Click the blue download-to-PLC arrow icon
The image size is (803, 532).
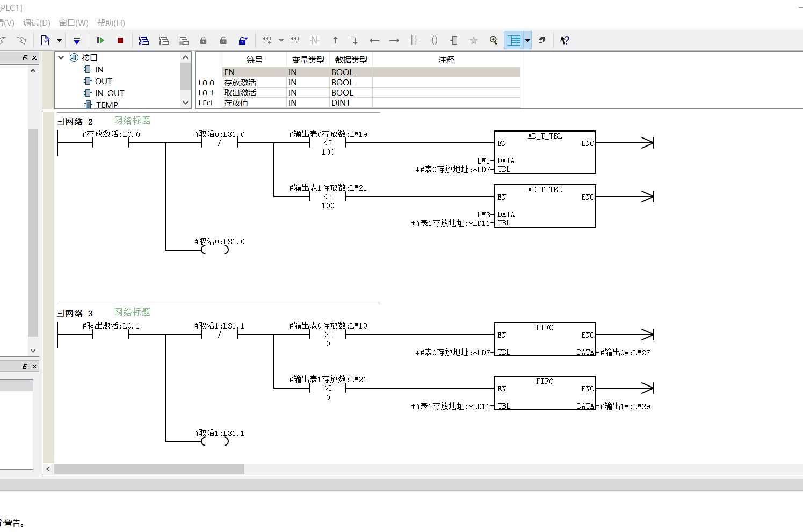point(77,40)
